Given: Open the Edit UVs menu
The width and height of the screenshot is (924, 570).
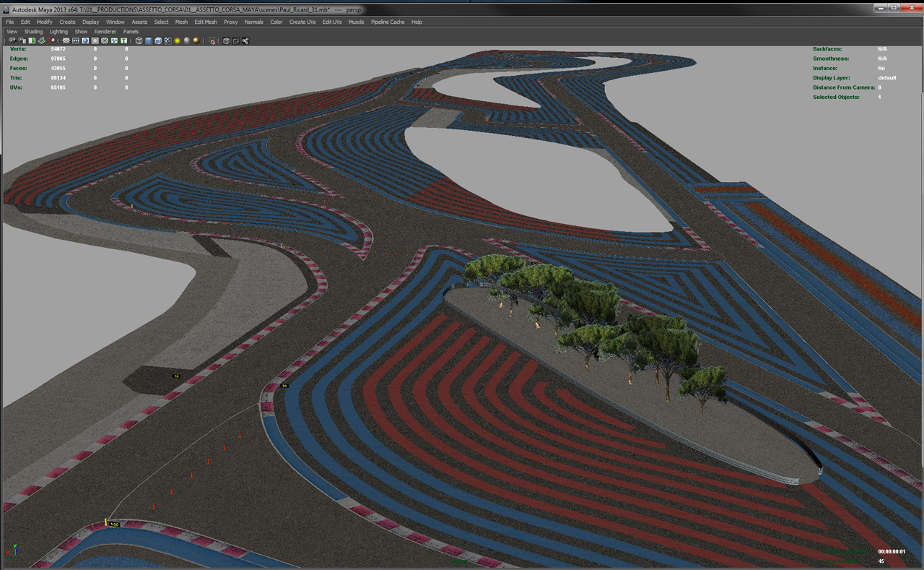Looking at the screenshot, I should tap(332, 22).
